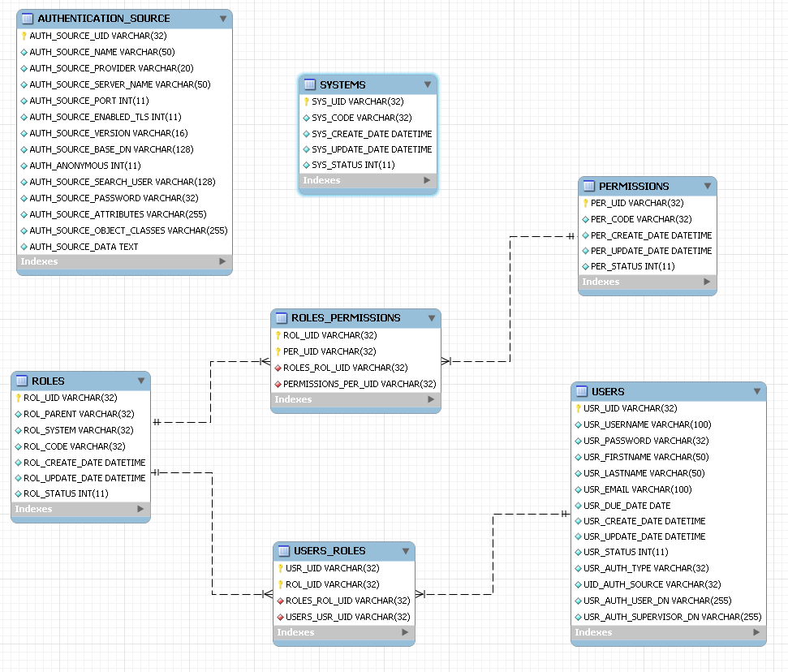Collapse the ROLES table using header arrow
788x672 pixels.
point(141,381)
